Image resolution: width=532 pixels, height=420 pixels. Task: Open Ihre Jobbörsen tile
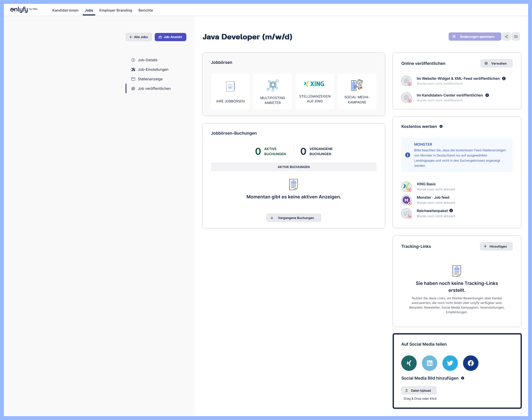pos(230,91)
